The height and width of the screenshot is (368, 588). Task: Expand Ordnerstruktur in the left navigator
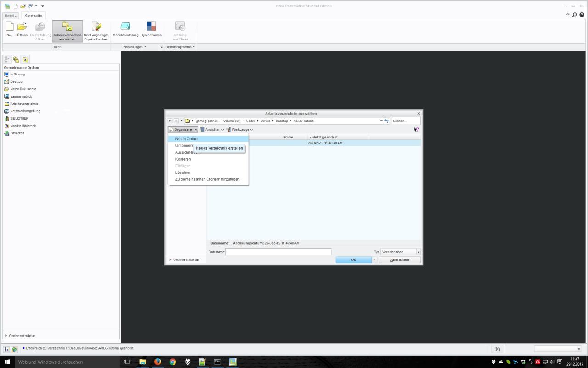coord(22,336)
